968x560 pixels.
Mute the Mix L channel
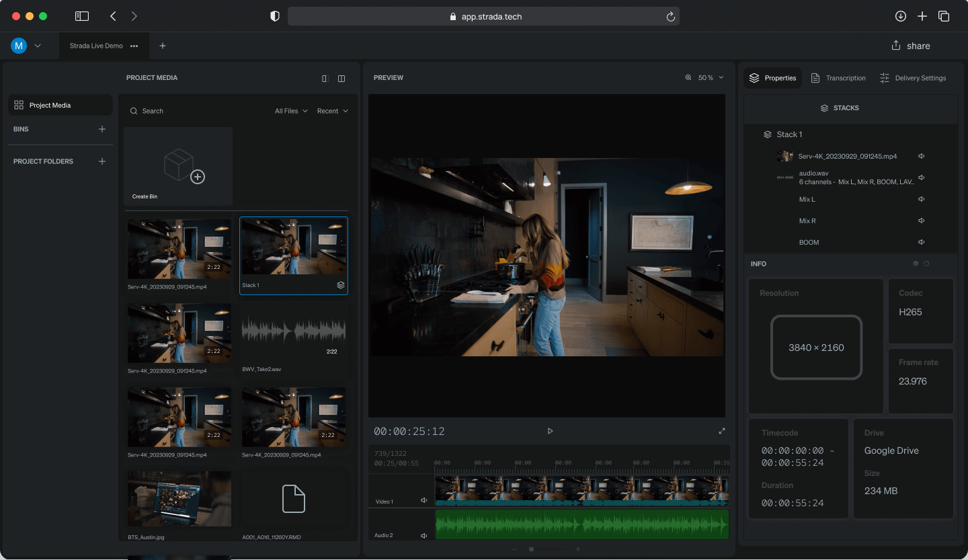point(921,199)
